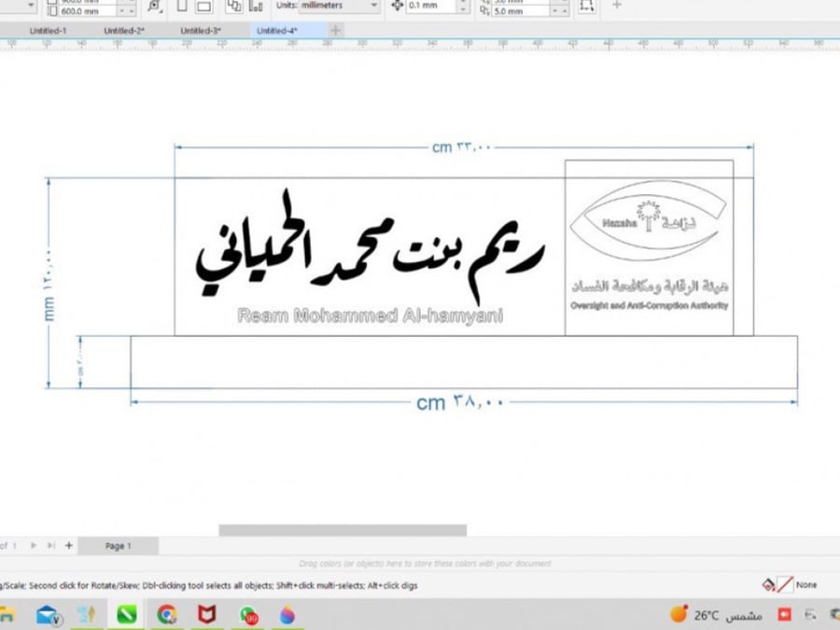840x630 pixels.
Task: Click the quick customize plus icon
Action: pos(617,6)
